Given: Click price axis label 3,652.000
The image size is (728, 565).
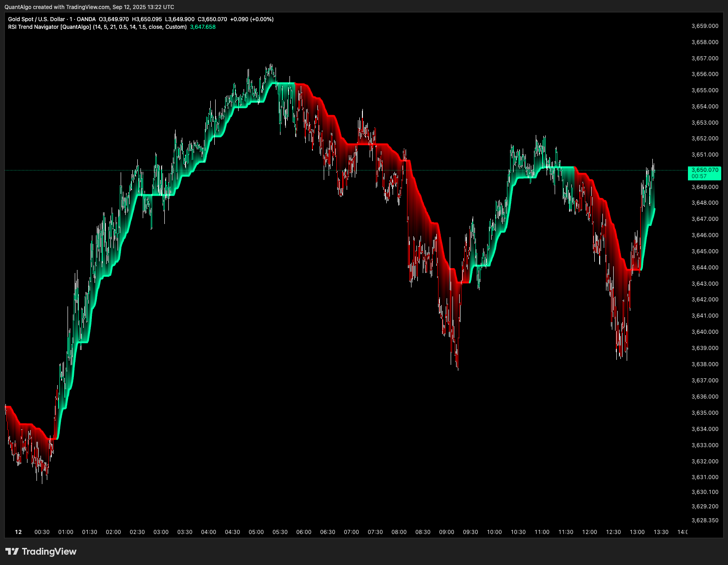Looking at the screenshot, I should tap(705, 139).
